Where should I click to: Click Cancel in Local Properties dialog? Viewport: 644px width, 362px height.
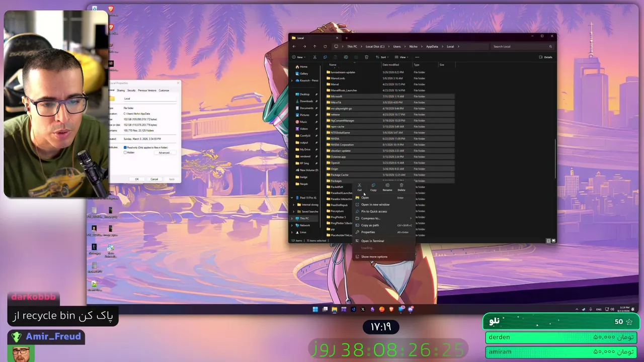click(x=154, y=179)
